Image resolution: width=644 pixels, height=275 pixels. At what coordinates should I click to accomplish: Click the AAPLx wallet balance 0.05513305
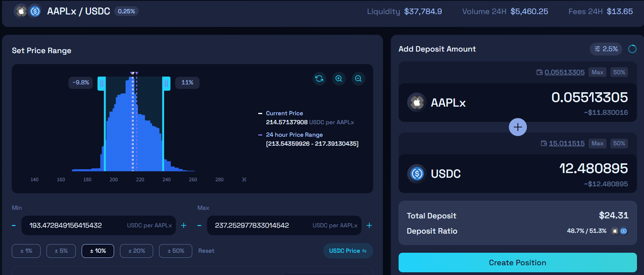click(x=564, y=72)
